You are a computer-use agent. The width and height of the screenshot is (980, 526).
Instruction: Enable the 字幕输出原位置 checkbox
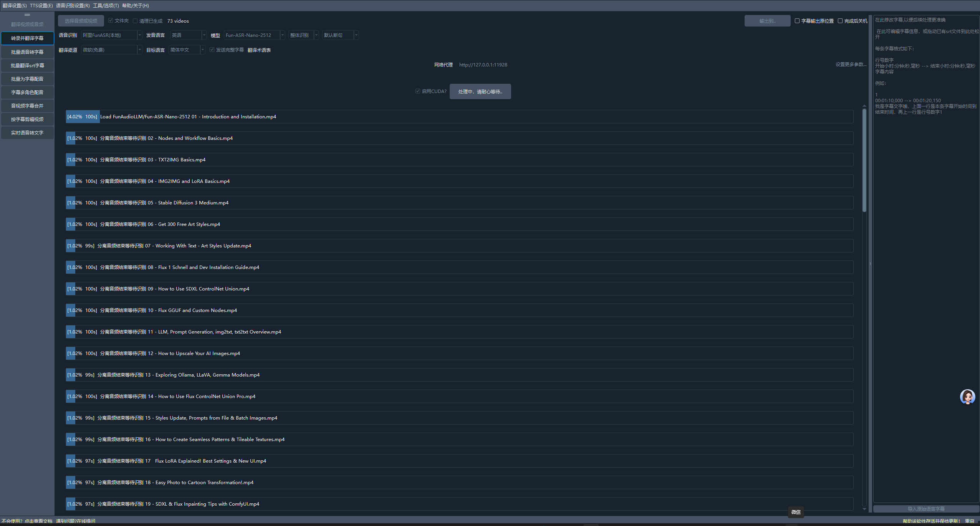797,21
